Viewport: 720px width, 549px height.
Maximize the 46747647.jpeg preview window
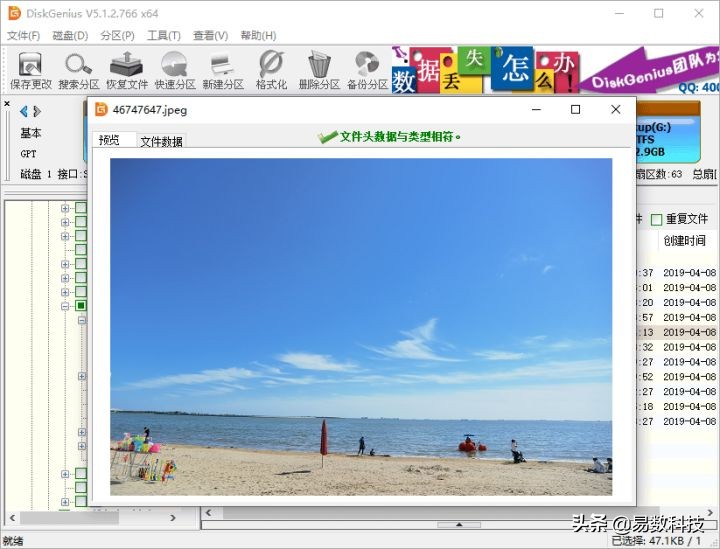click(x=575, y=109)
